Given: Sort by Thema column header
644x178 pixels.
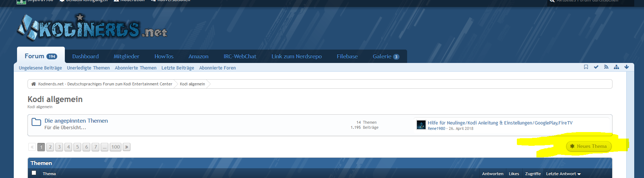Looking at the screenshot, I should [49, 174].
